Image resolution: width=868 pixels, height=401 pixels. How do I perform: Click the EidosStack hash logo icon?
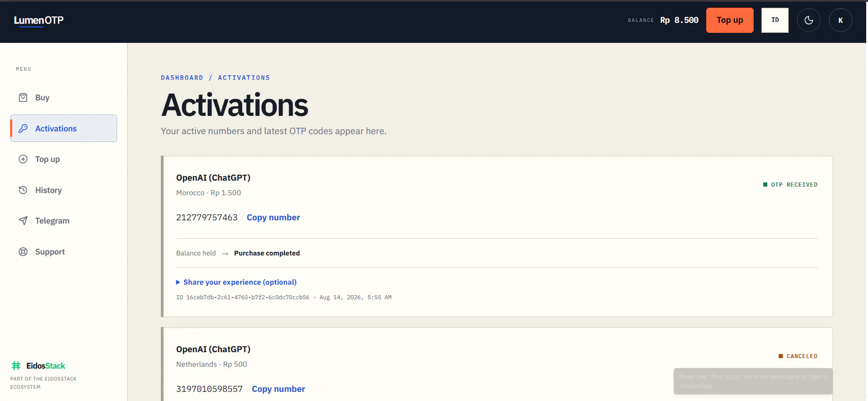[x=16, y=365]
